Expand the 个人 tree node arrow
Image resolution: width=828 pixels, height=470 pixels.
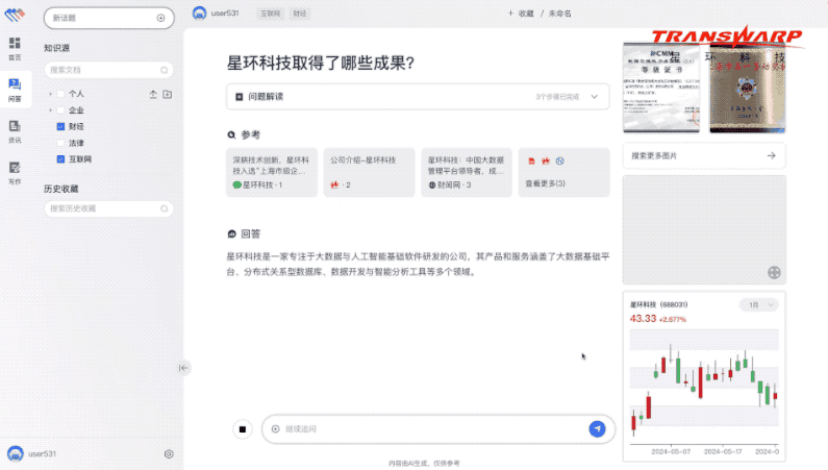pos(50,94)
